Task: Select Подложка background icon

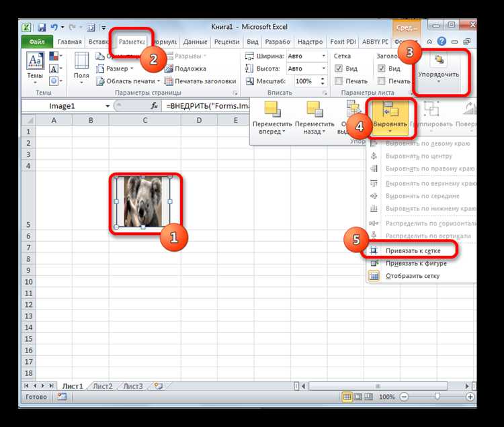Action: pos(169,68)
